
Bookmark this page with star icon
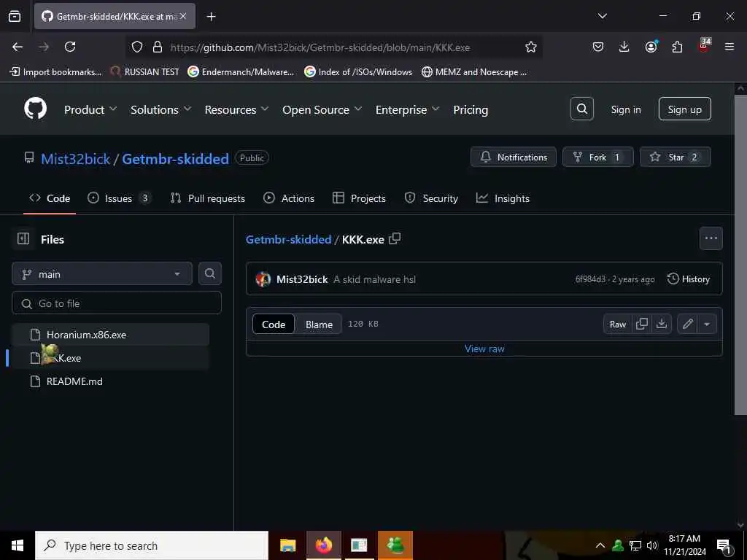[x=531, y=47]
